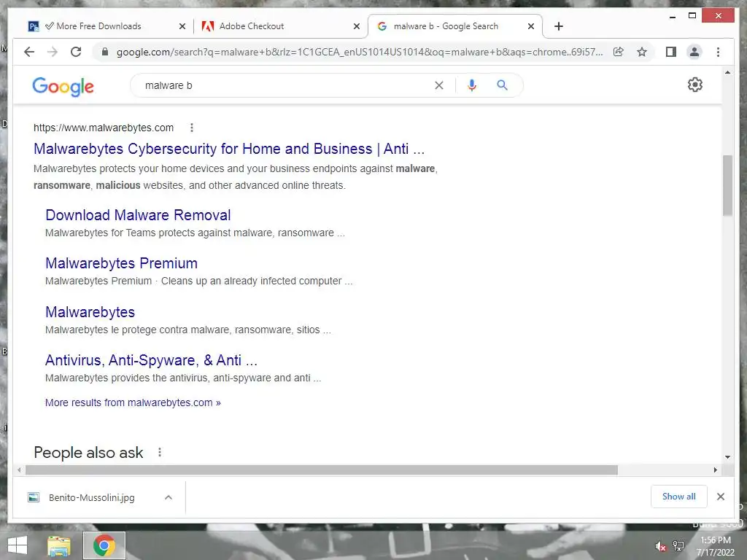Start voice search with microphone
This screenshot has height=560, width=747.
pyautogui.click(x=472, y=85)
